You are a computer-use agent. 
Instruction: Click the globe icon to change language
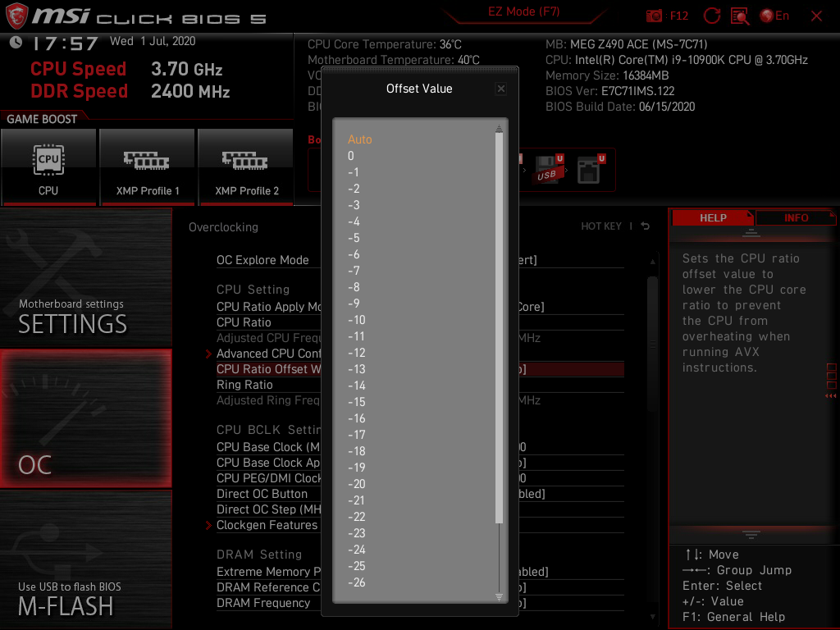766,15
